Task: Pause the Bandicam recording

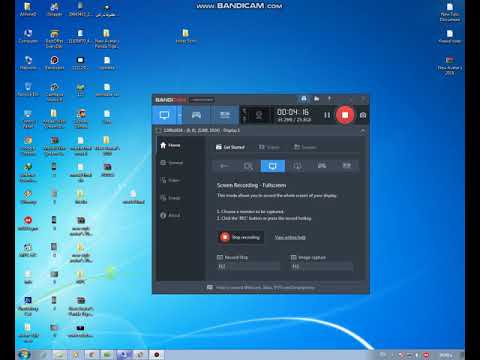Action: [327, 115]
